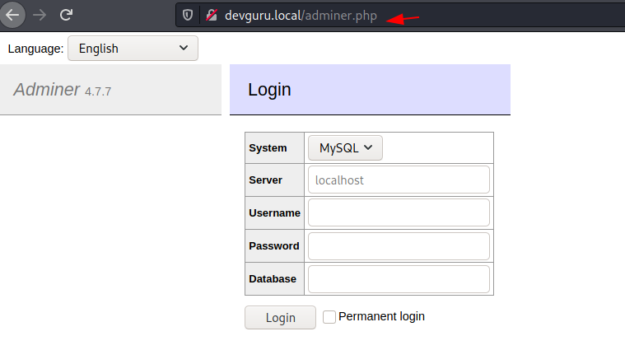
Task: Open the System dropdown showing MySQL
Action: coord(345,148)
